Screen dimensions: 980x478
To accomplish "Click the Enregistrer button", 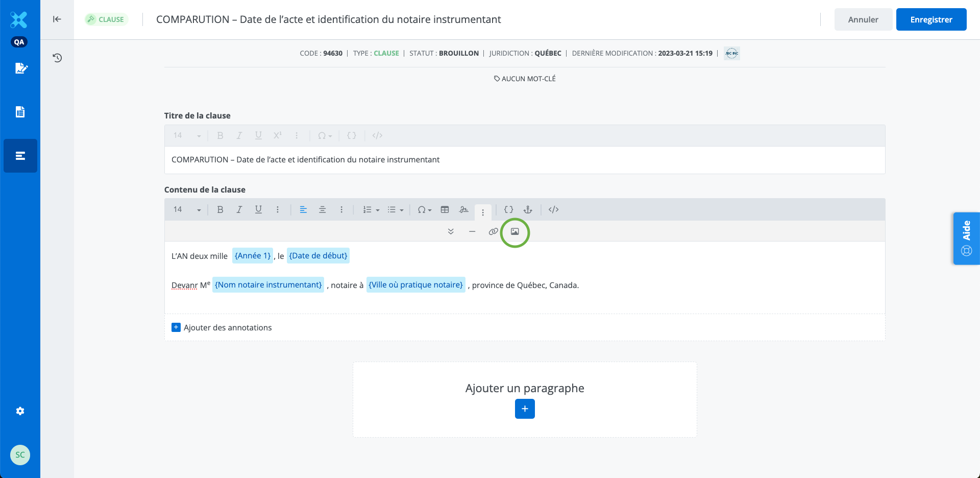I will tap(931, 19).
